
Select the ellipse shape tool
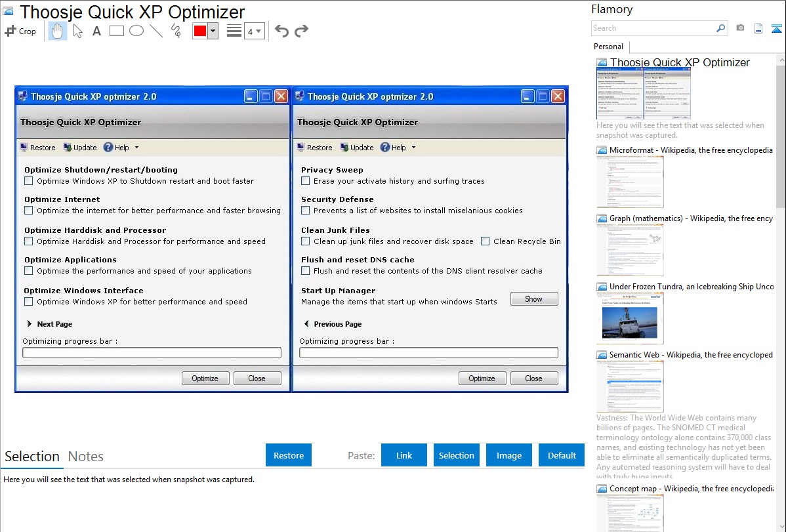click(136, 31)
